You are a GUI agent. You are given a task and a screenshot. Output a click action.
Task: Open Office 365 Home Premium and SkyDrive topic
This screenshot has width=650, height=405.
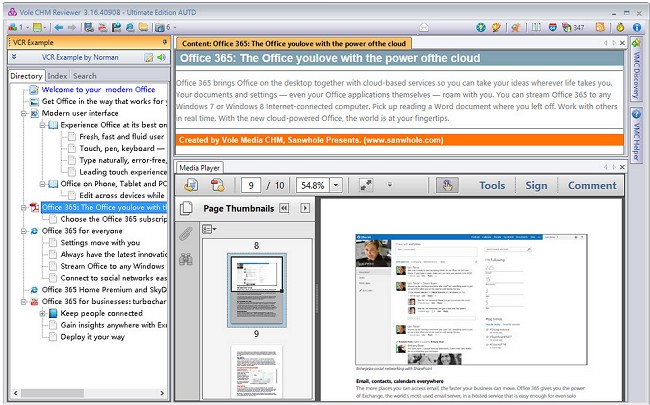pos(104,290)
